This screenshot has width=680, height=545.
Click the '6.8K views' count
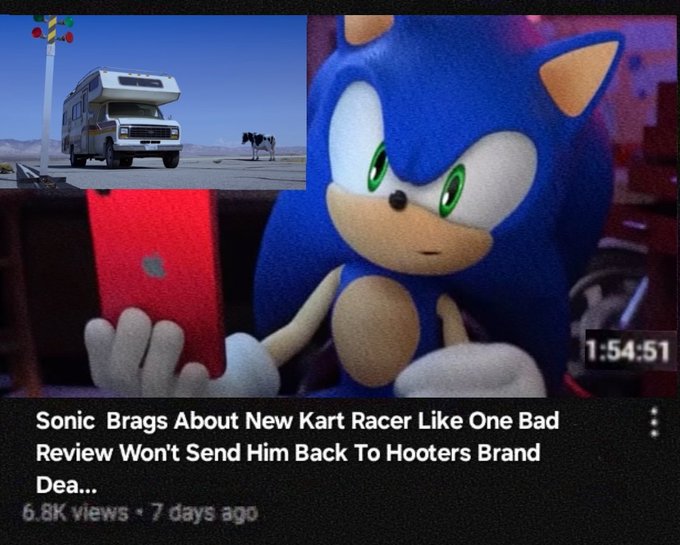point(75,513)
